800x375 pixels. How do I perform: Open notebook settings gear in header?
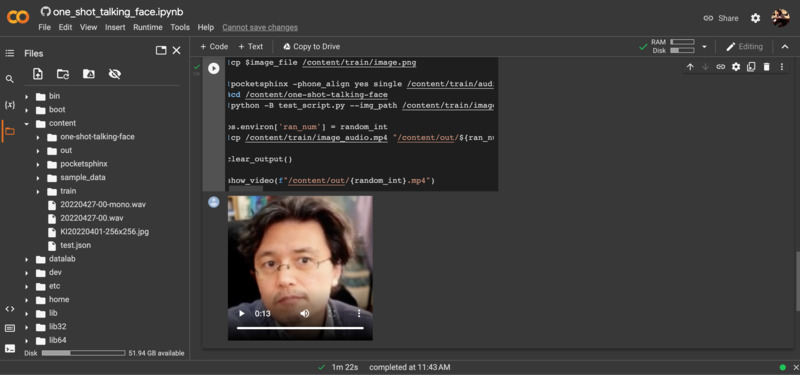pyautogui.click(x=755, y=18)
